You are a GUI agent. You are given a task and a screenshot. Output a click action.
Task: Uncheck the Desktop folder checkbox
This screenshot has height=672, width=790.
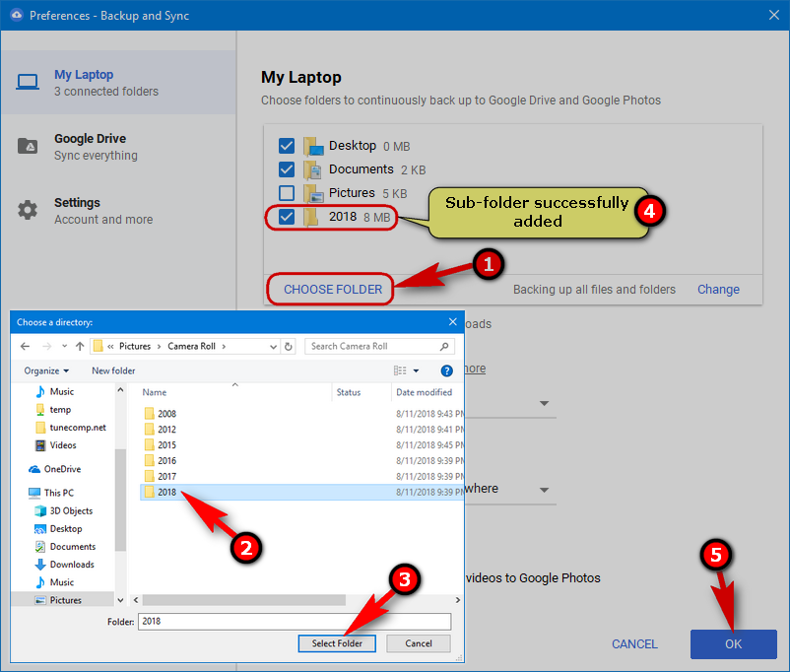point(287,146)
